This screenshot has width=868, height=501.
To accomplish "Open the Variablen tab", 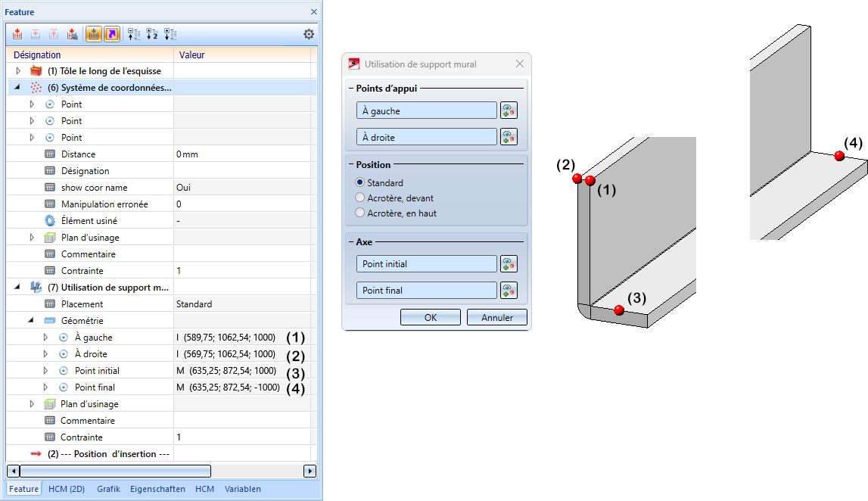I will click(242, 489).
